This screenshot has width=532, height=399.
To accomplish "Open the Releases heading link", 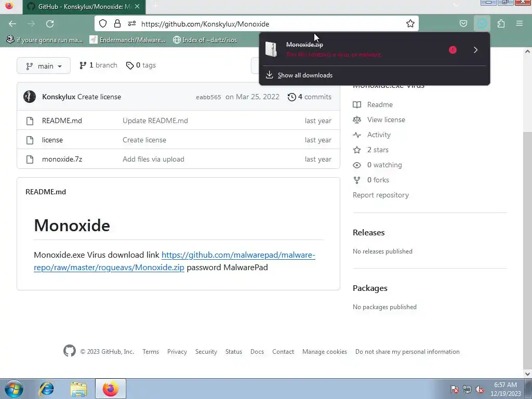I will click(x=368, y=232).
